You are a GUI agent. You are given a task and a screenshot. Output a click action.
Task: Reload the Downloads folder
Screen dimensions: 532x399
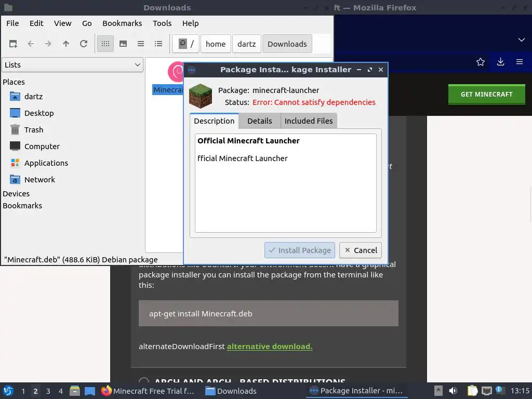pos(84,44)
